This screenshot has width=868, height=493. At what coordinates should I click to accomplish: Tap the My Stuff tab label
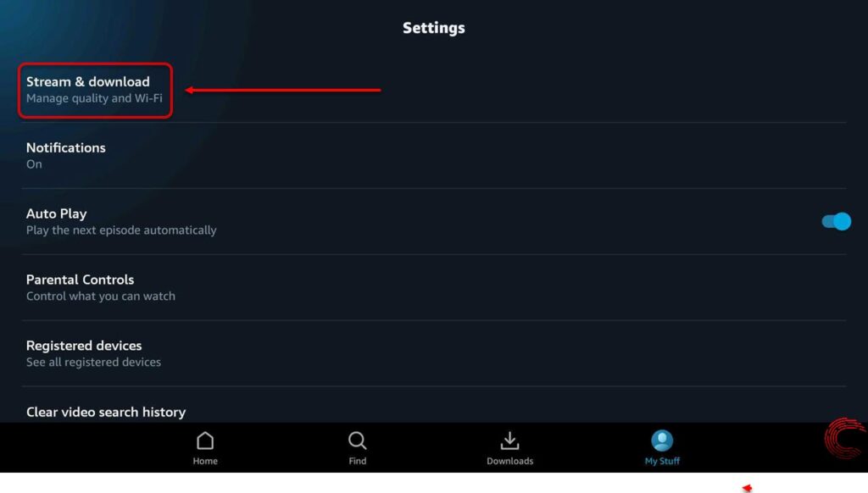click(662, 461)
